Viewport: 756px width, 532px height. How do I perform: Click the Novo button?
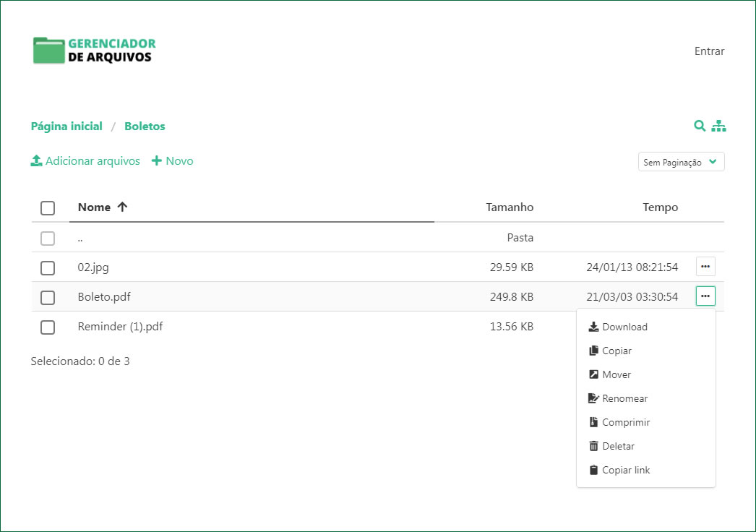[x=172, y=161]
